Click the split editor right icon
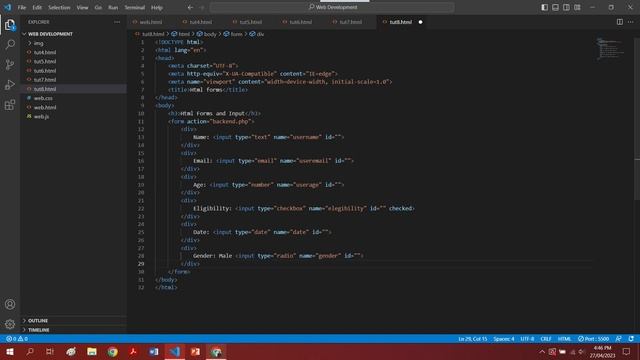The image size is (640, 360). point(620,22)
